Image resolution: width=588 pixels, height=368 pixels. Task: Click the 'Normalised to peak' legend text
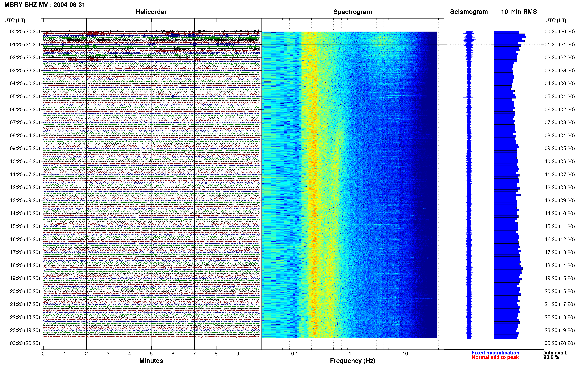[x=495, y=357]
